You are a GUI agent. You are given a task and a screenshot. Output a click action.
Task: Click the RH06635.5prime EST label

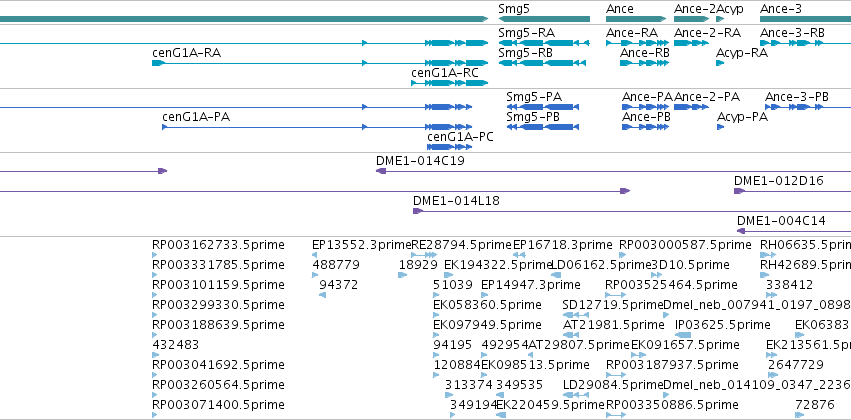805,245
